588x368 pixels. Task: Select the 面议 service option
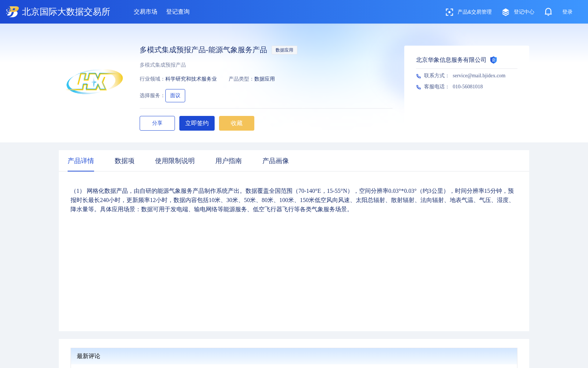[x=175, y=96]
